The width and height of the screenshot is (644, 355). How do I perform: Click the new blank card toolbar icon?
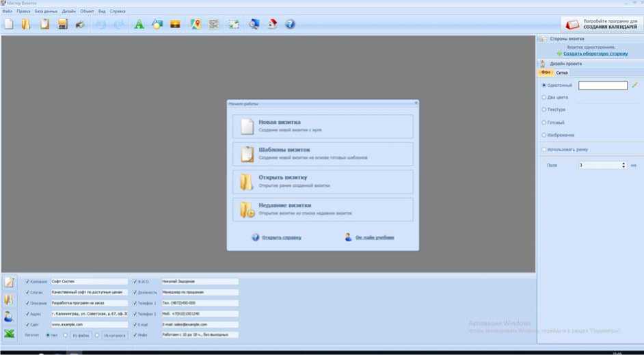pyautogui.click(x=9, y=24)
